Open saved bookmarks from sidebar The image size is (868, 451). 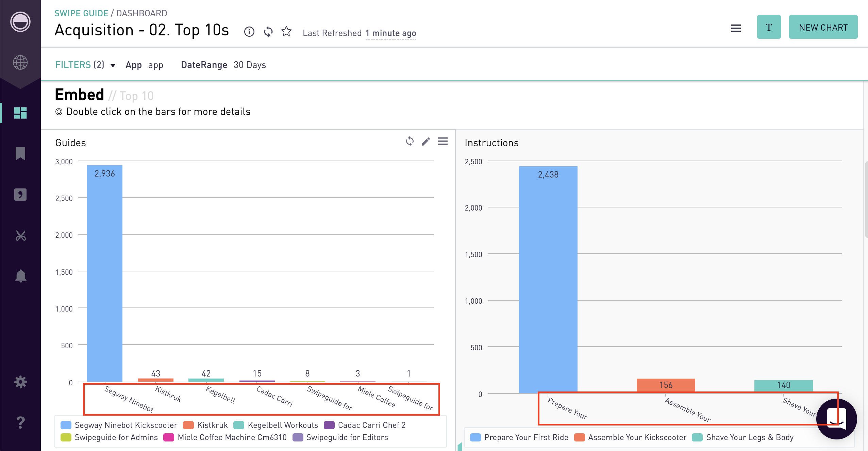20,153
